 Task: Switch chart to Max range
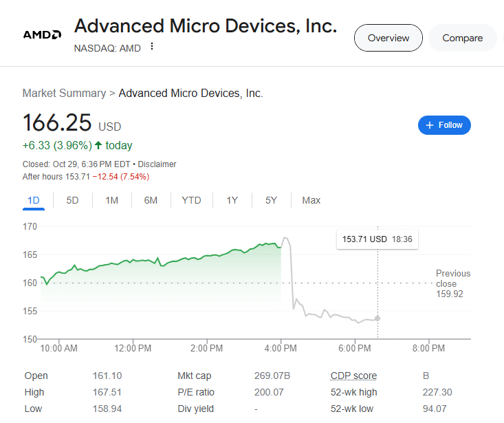(x=311, y=201)
